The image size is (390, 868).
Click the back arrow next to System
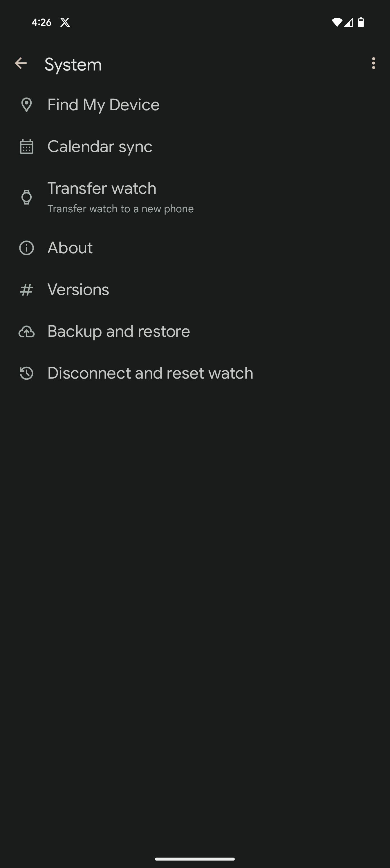coord(21,63)
